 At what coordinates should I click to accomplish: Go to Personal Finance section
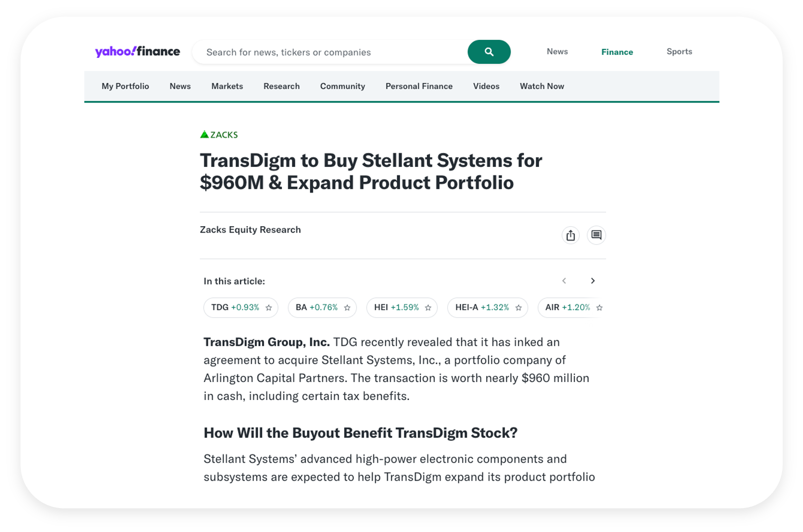click(419, 86)
